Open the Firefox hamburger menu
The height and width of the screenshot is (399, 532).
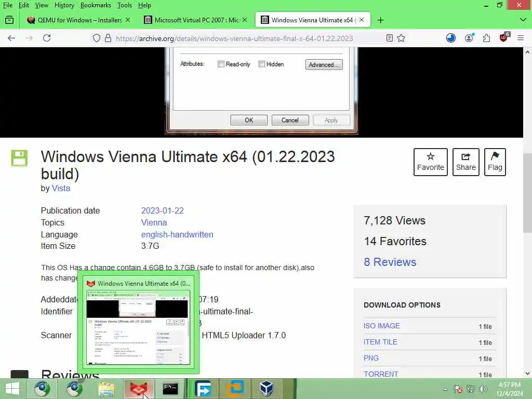tap(521, 38)
